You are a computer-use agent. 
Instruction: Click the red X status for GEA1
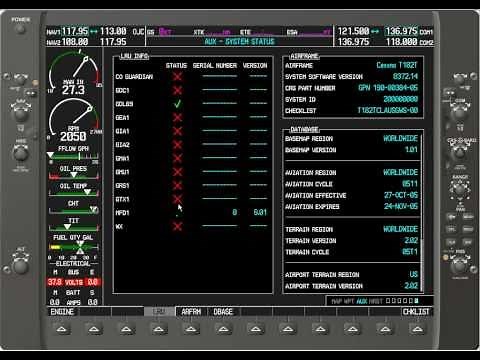(178, 118)
